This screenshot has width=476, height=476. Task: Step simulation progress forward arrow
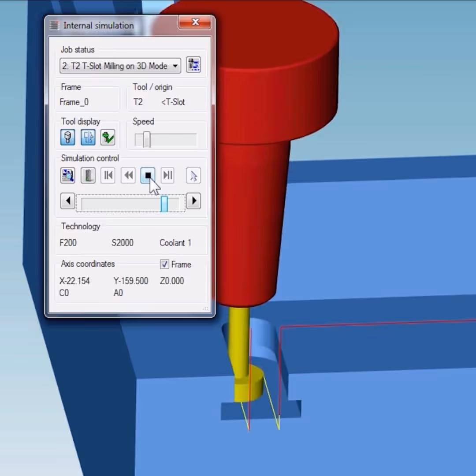[193, 201]
